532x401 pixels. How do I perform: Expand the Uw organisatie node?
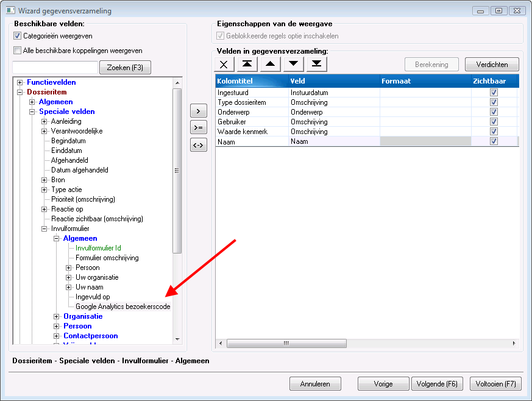[x=68, y=277]
